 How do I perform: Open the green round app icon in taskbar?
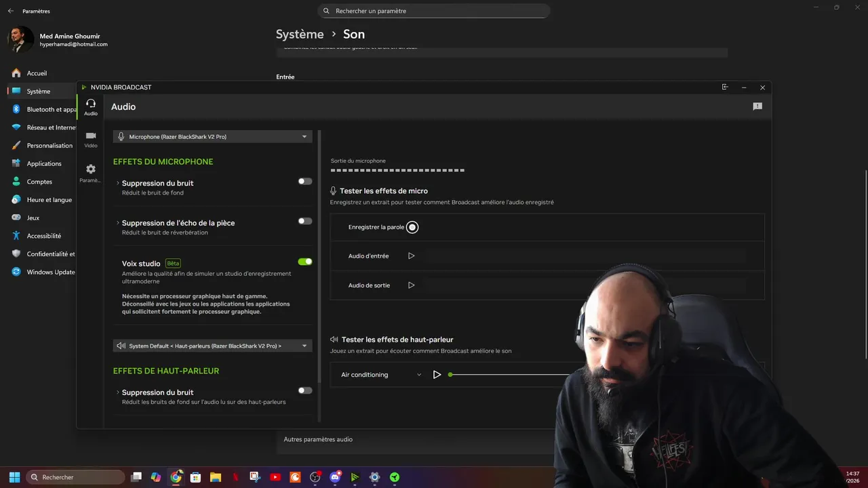(x=395, y=477)
